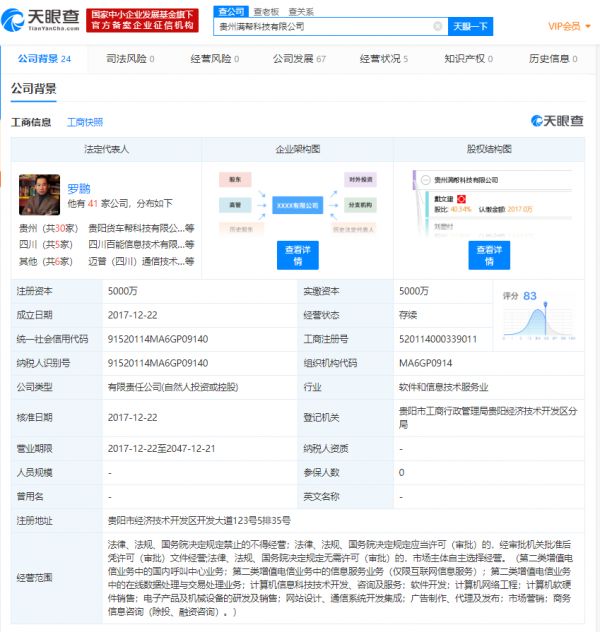Image resolution: width=600 pixels, height=632 pixels.
Task: Open the 司法风险 tab
Action: pyautogui.click(x=129, y=59)
